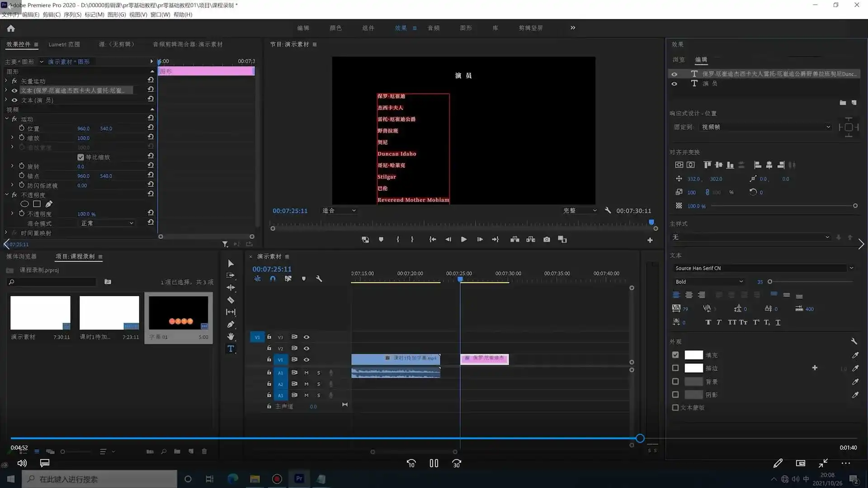Click the Play button in program monitor
The width and height of the screenshot is (868, 488).
[x=463, y=239]
